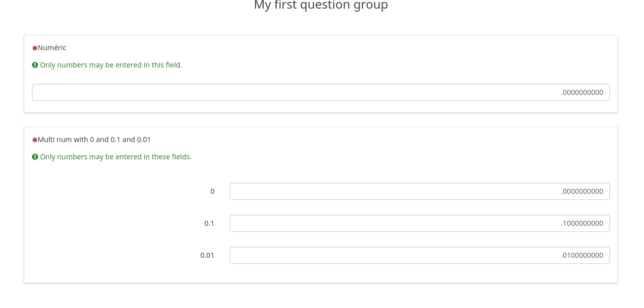
Task: Click the info icon before 'this field' hint
Action: [35, 65]
